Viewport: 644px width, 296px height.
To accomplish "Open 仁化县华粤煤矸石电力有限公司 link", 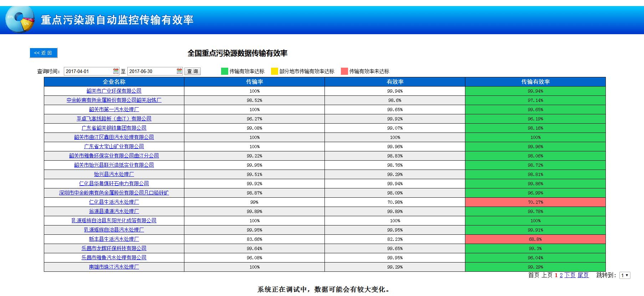I will [114, 183].
